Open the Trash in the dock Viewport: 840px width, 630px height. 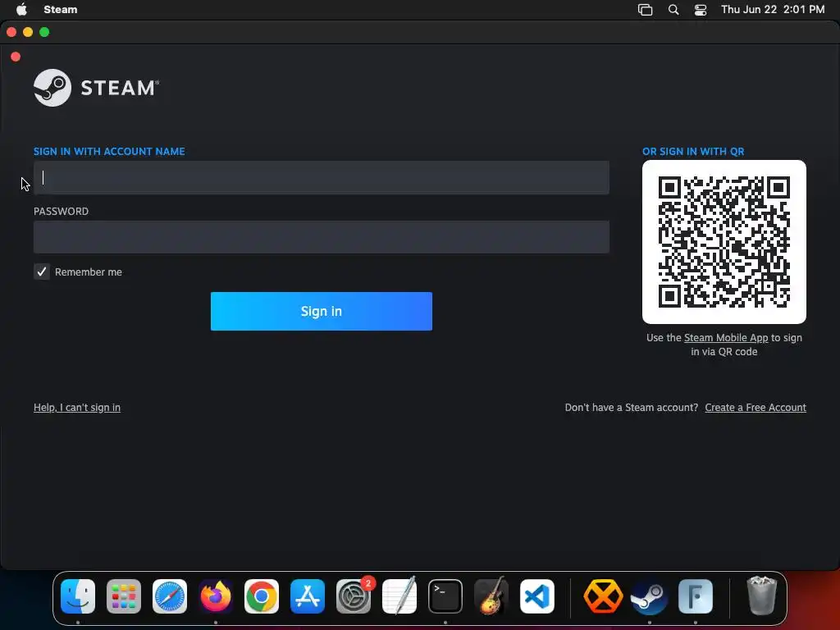(x=761, y=596)
